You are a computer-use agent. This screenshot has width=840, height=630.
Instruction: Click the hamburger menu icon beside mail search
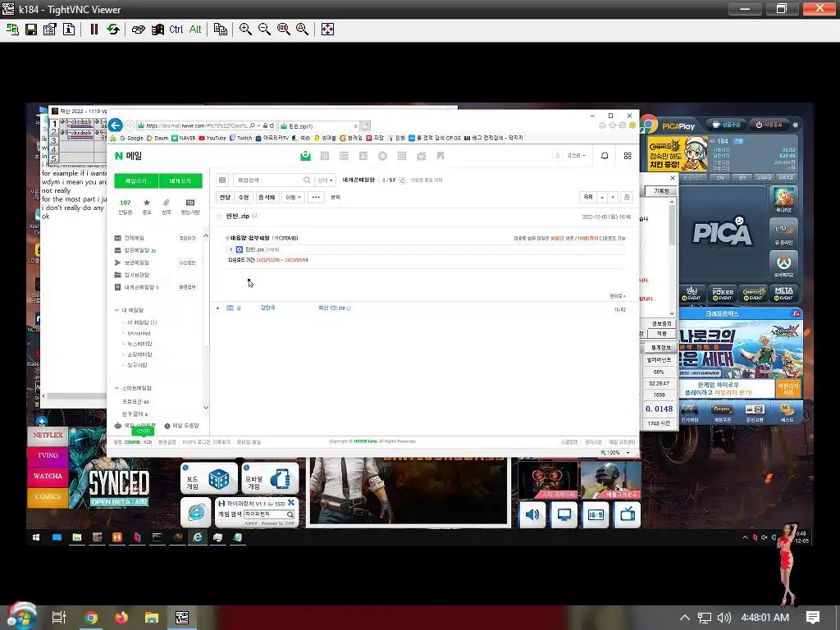point(222,180)
